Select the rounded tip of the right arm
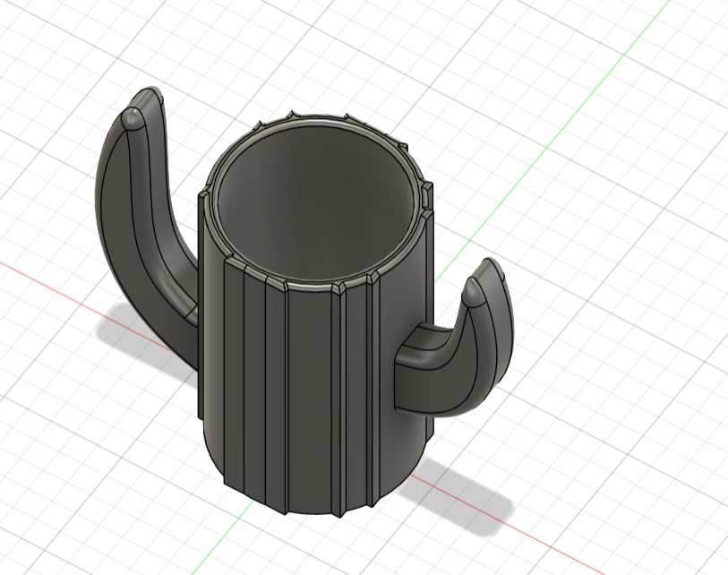Image resolution: width=728 pixels, height=575 pixels. click(x=475, y=292)
